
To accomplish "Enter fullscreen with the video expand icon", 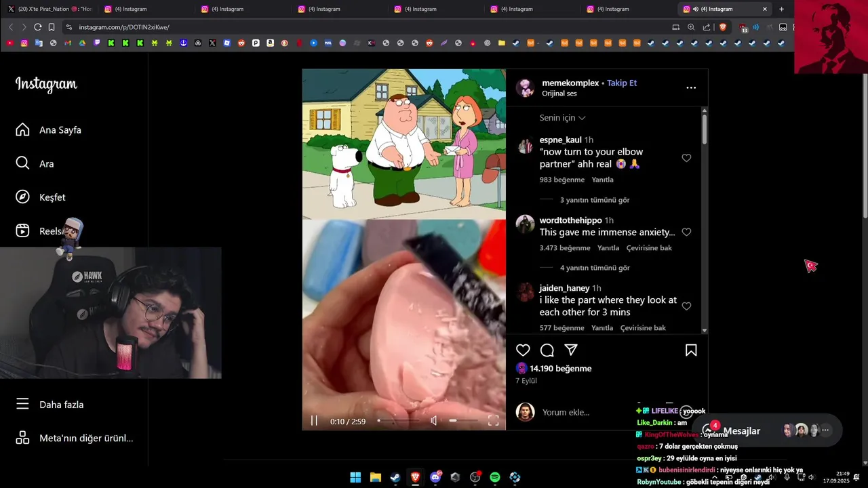I will click(x=493, y=421).
